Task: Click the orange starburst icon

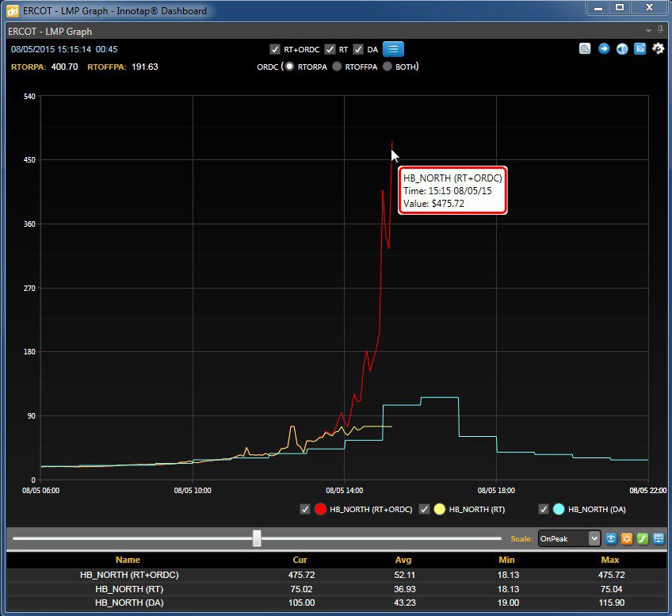Action: 627,538
